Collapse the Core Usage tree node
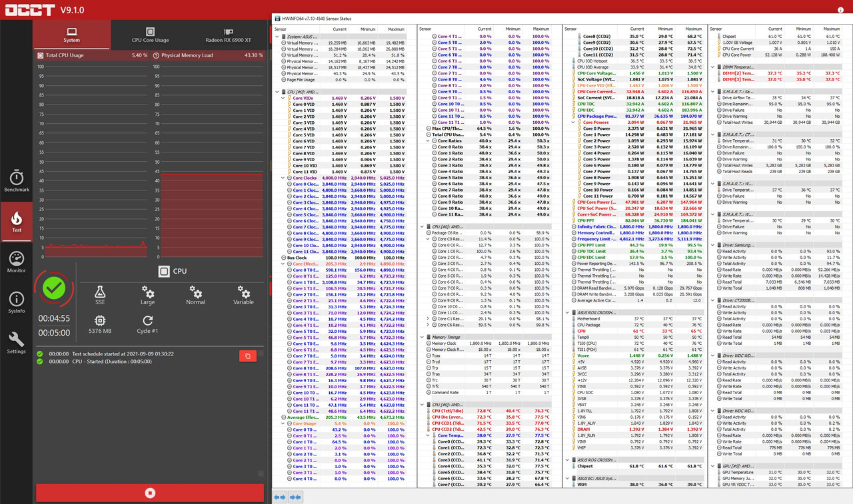This screenshot has height=504, width=853. (x=283, y=423)
